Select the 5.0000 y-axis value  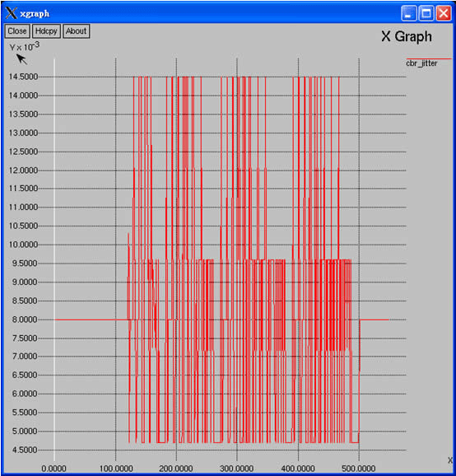(x=25, y=432)
